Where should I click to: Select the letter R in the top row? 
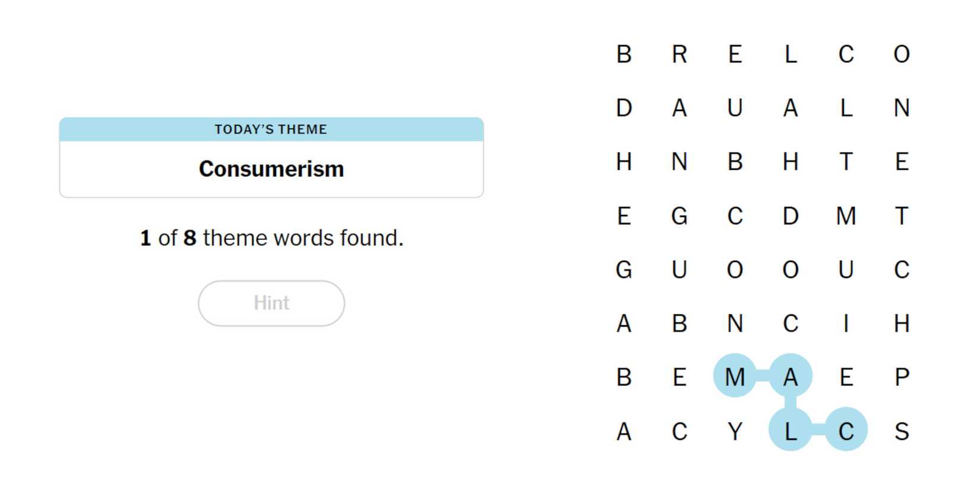point(679,55)
